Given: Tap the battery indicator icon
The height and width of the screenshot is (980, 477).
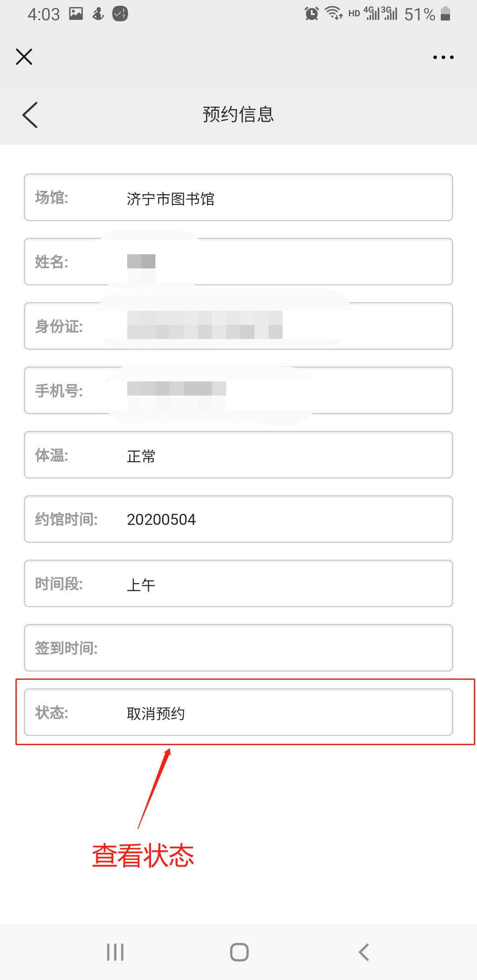Looking at the screenshot, I should pyautogui.click(x=446, y=14).
